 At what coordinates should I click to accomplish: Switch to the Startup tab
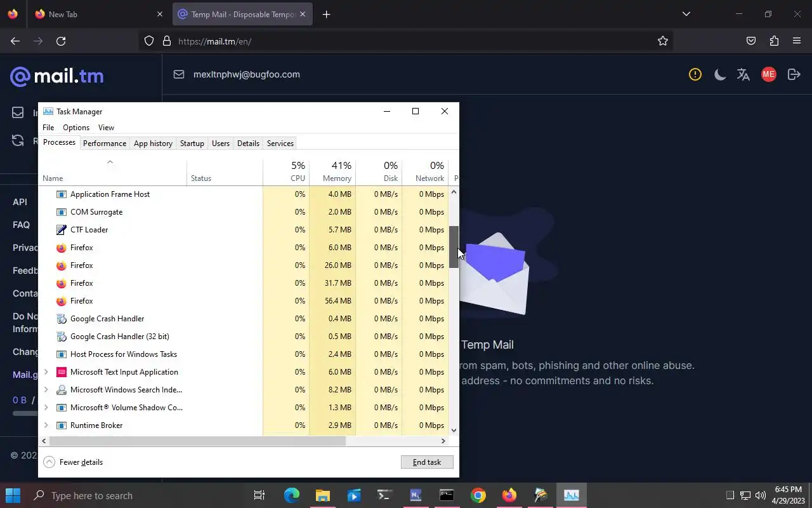coord(192,144)
